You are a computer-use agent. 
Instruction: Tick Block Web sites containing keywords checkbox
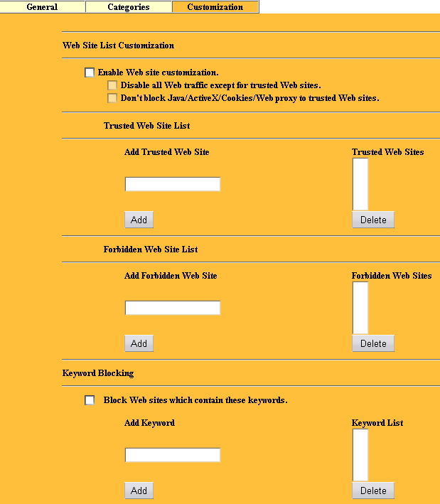pos(90,400)
